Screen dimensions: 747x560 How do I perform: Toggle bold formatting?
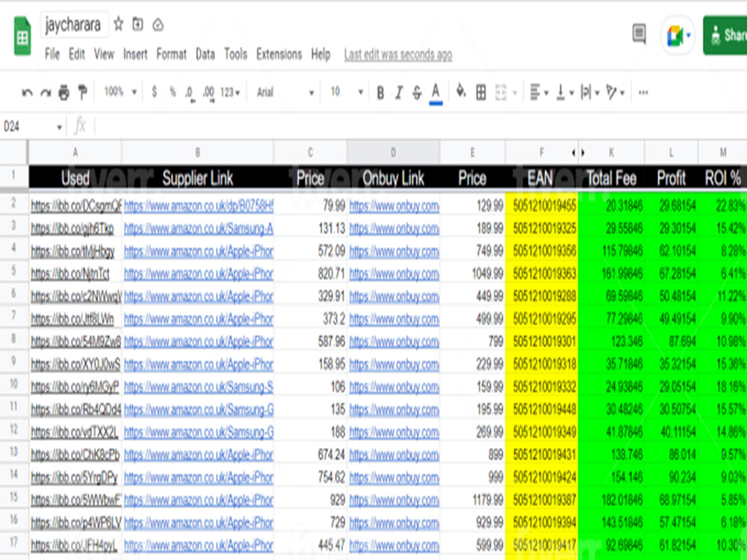(380, 93)
